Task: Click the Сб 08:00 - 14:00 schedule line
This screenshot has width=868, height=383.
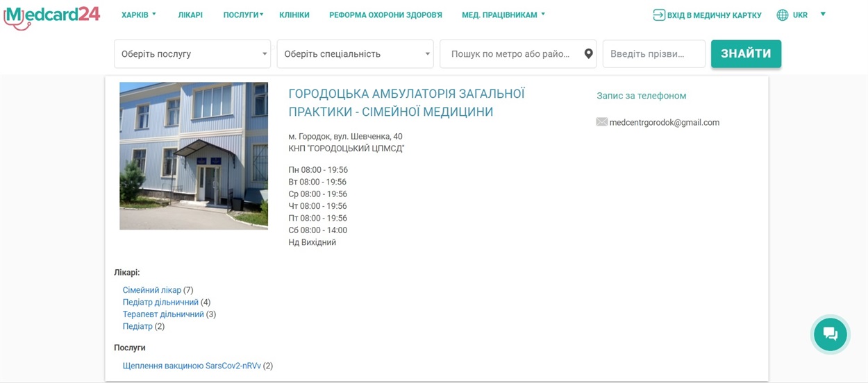Action: (318, 230)
